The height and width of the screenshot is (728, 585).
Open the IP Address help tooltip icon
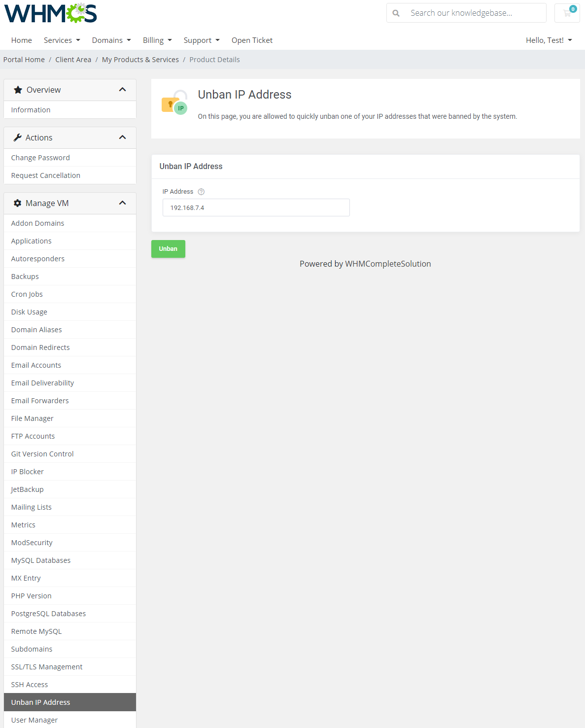[x=201, y=191]
